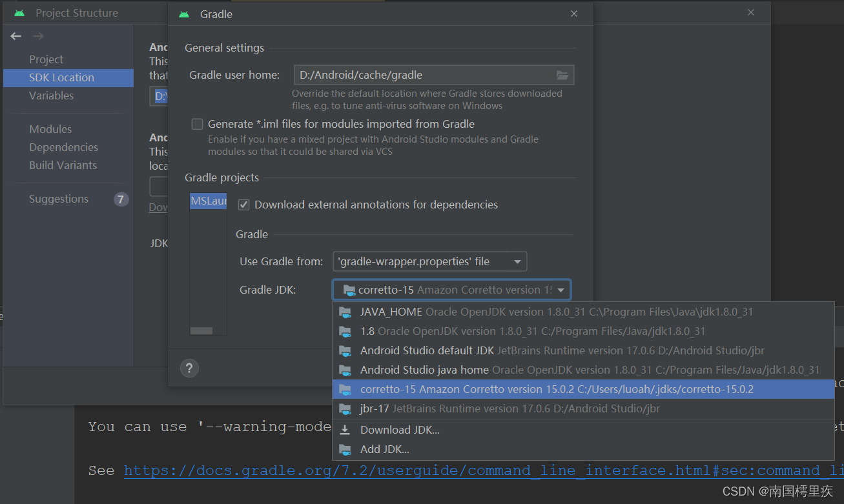The height and width of the screenshot is (504, 844).
Task: Click the jbr-17 JDK folder icon
Action: tap(345, 409)
